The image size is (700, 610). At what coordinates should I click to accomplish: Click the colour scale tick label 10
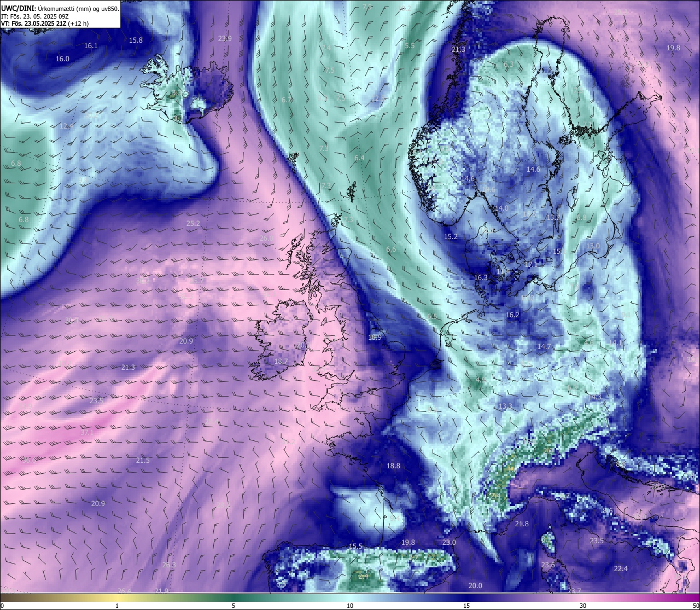(350, 606)
